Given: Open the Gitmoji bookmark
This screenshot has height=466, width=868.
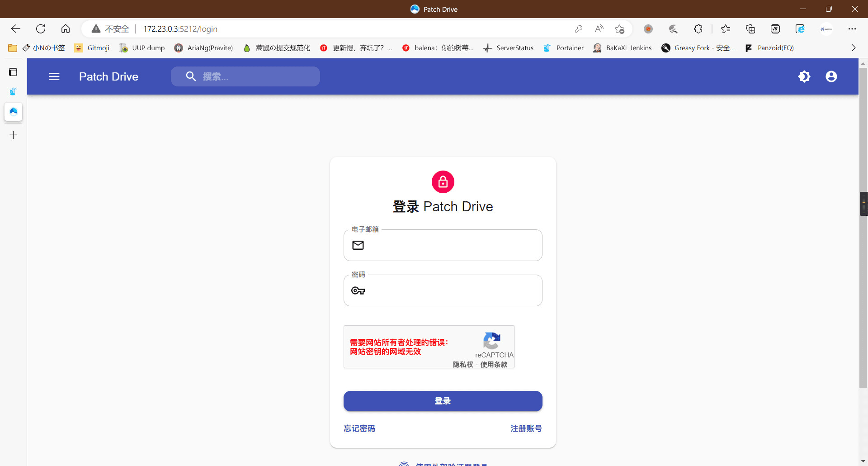Looking at the screenshot, I should [x=92, y=48].
